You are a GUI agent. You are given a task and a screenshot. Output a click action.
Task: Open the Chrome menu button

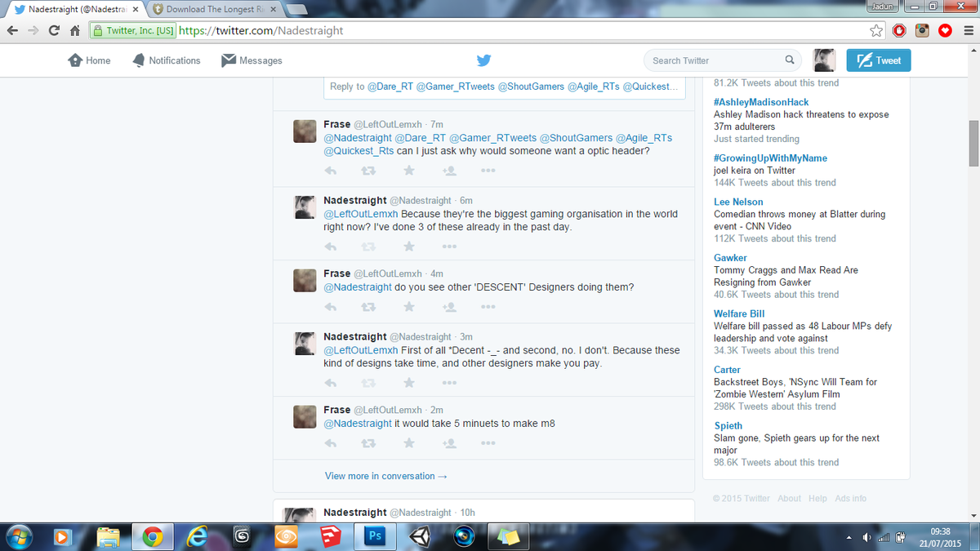tap(968, 31)
